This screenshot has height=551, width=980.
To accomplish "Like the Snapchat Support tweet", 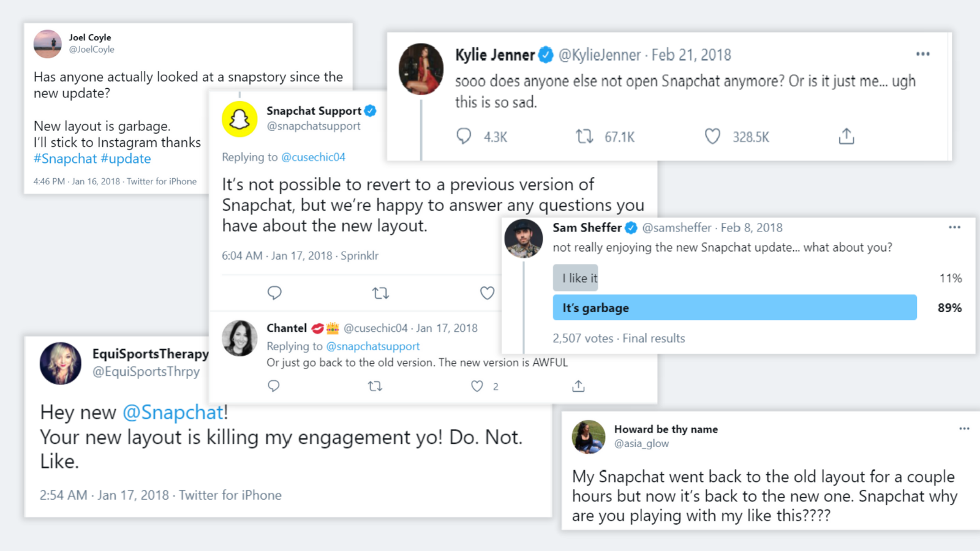I will coord(487,293).
